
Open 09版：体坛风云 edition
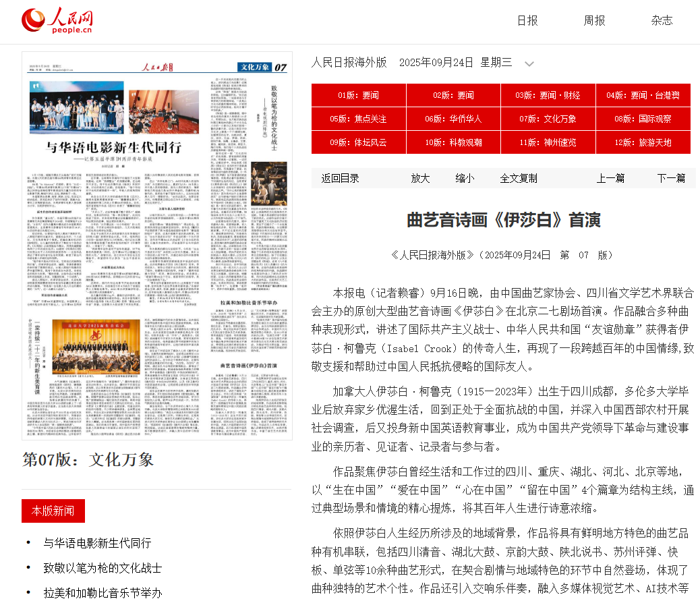[x=358, y=142]
